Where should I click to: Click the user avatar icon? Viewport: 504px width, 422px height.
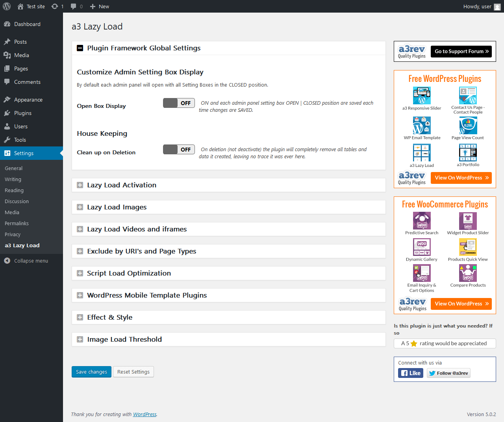(x=497, y=7)
